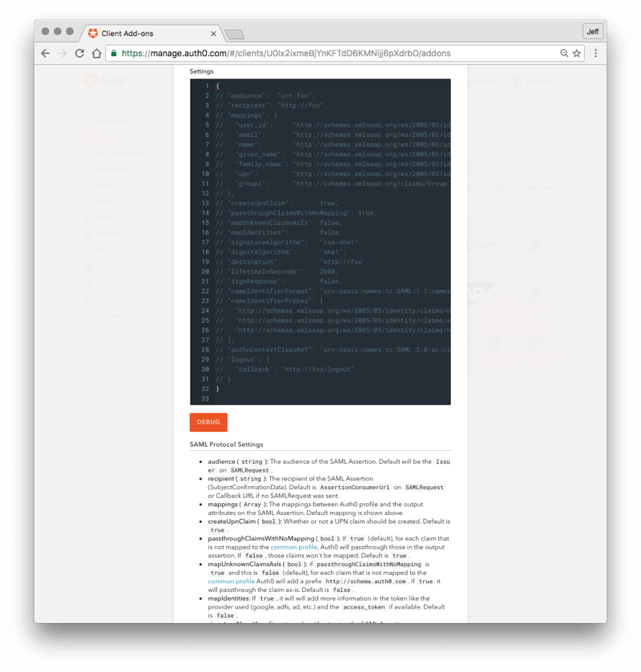The height and width of the screenshot is (672, 641).
Task: Go to browser Home
Action: [96, 53]
